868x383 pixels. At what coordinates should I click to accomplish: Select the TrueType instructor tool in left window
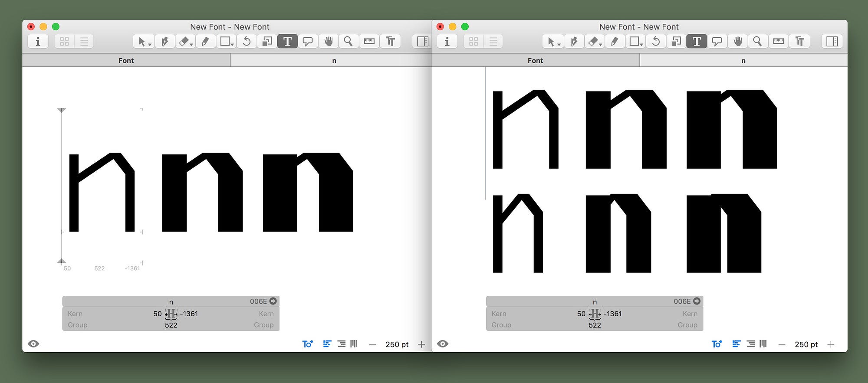390,41
